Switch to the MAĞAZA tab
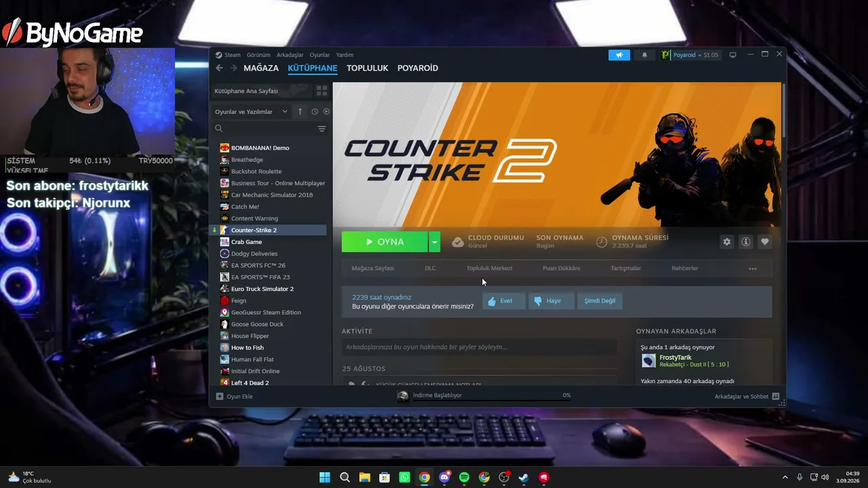 click(261, 68)
